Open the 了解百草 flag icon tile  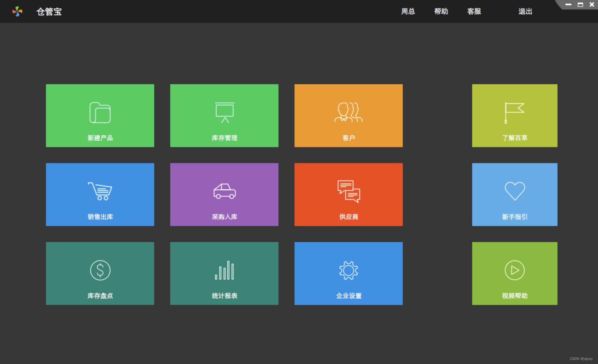coord(515,113)
